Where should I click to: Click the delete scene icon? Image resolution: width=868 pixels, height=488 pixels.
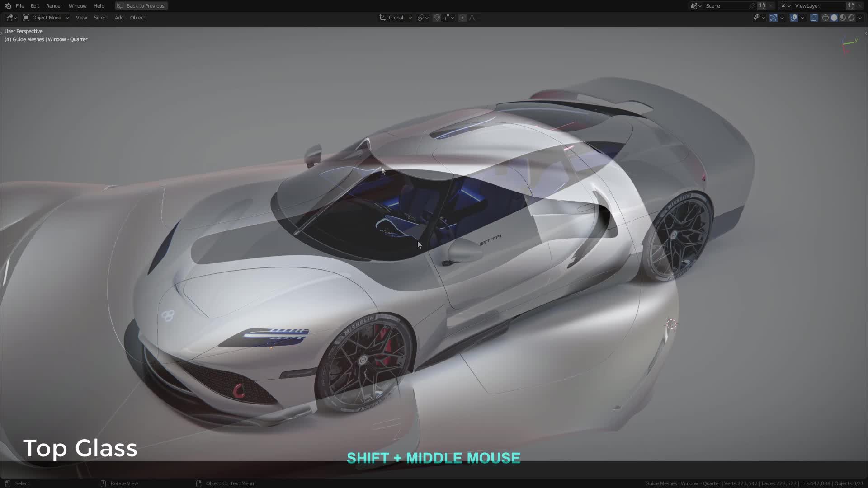coord(771,6)
